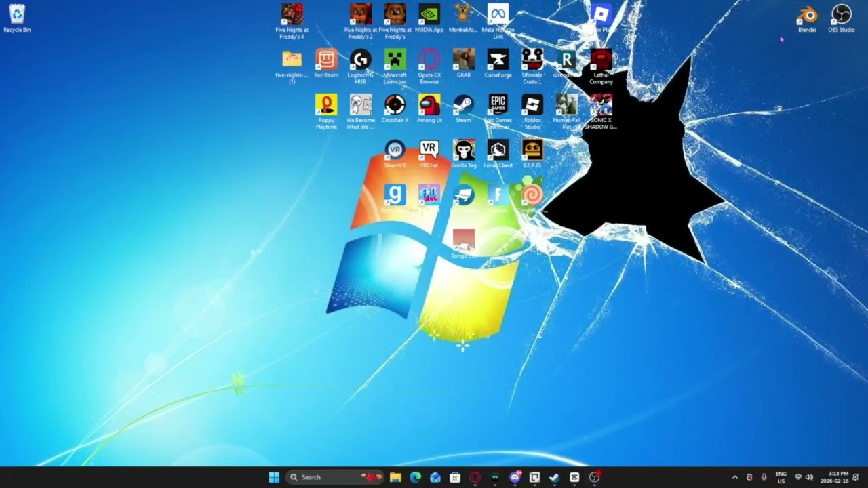Image resolution: width=868 pixels, height=488 pixels.
Task: Open Microsoft Store from the taskbar
Action: pyautogui.click(x=455, y=477)
